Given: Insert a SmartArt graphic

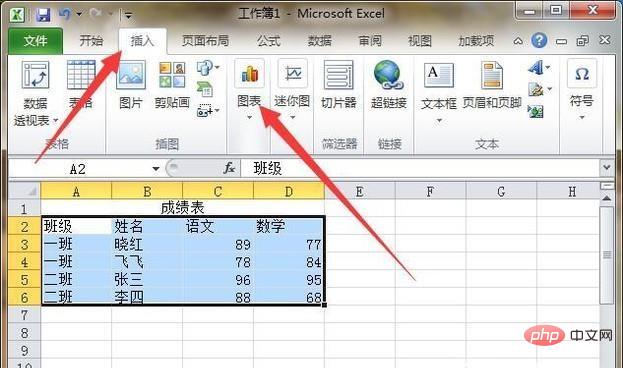Looking at the screenshot, I should tap(205, 89).
